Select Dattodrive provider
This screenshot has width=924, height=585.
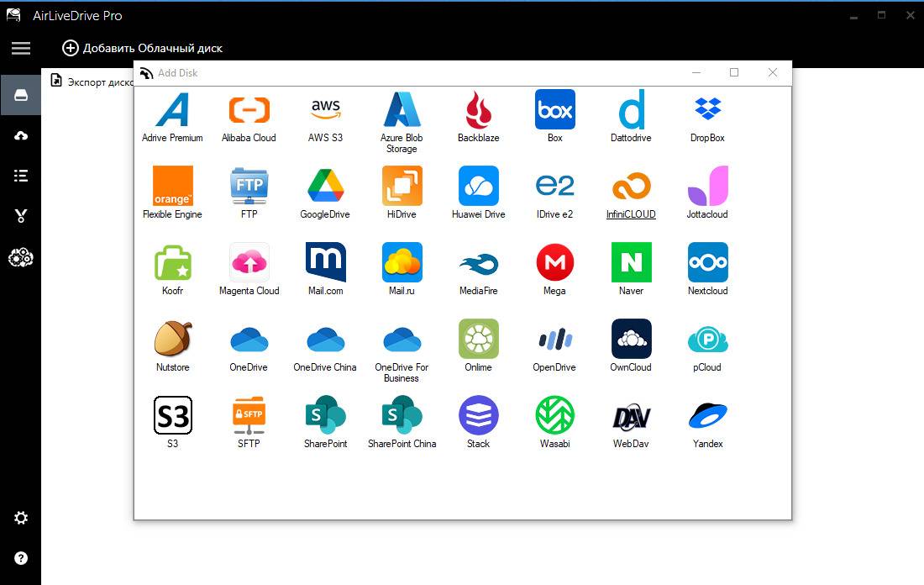(x=631, y=117)
